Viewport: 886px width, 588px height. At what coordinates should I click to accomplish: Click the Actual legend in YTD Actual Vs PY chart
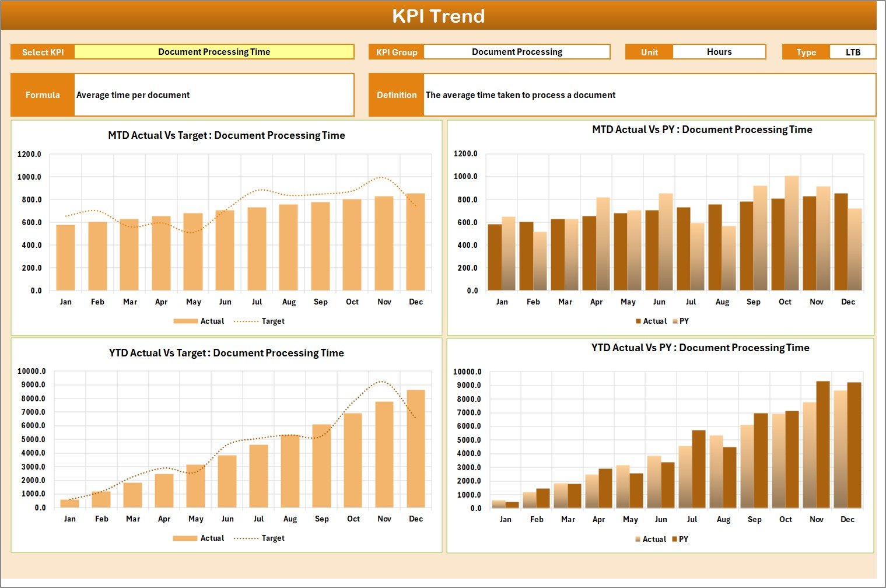tap(653, 539)
